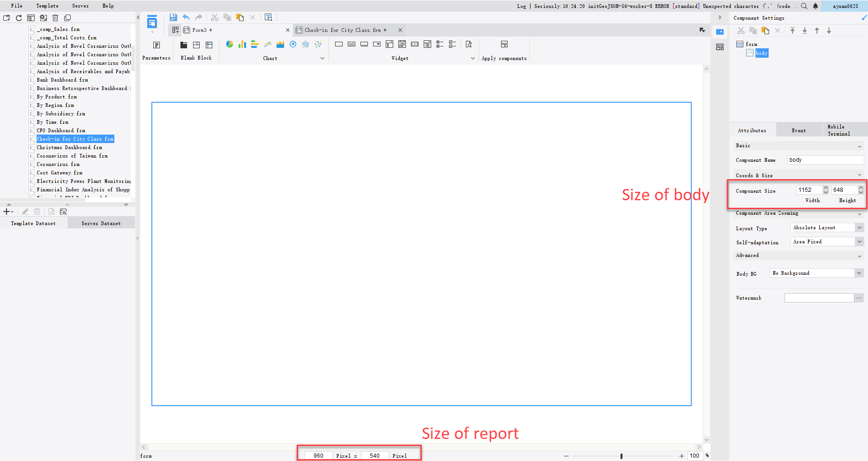Screen dimensions: 868x461
Task: Collapse the Basic section
Action: tap(860, 146)
